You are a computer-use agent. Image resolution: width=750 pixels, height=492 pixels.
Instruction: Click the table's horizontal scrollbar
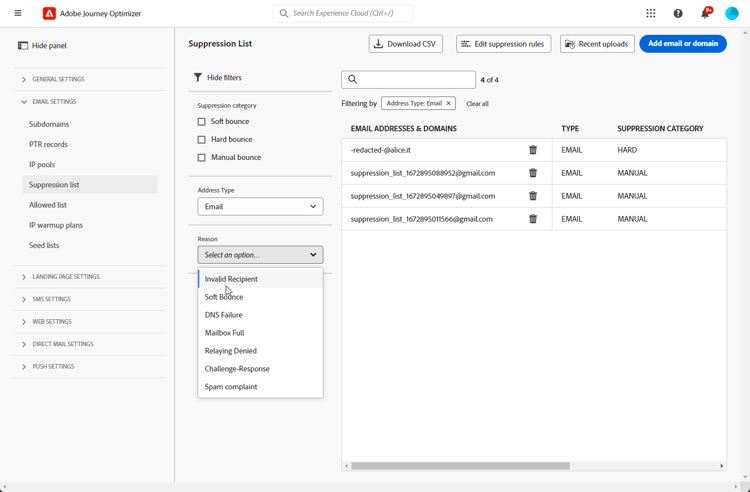[460, 466]
